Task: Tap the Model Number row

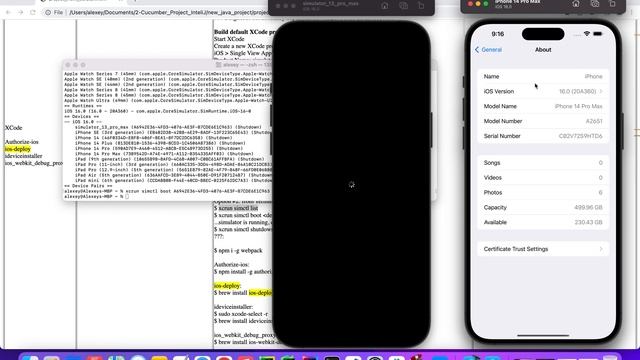Action: click(543, 121)
